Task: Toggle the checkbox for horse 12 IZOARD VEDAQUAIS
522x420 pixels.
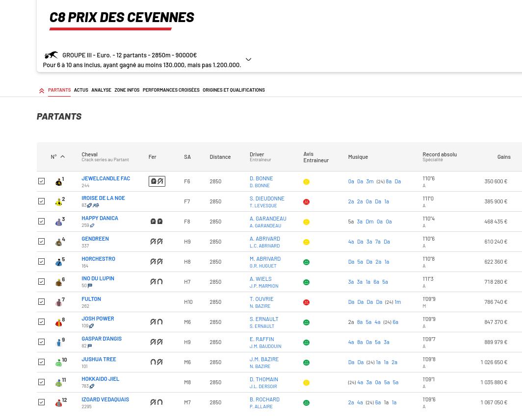Action: pos(42,402)
